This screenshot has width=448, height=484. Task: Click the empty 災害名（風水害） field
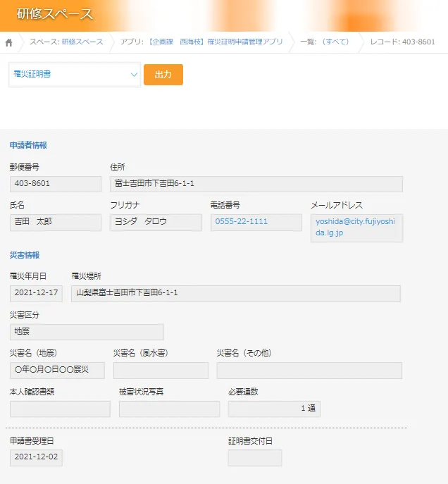(161, 371)
